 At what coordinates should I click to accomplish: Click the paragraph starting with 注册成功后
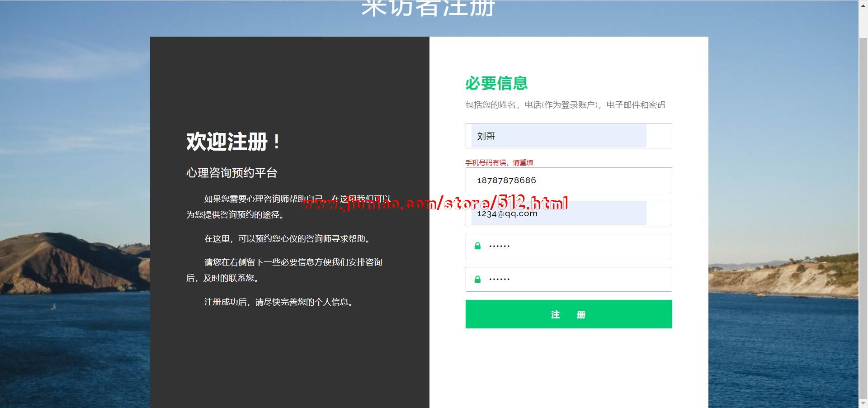click(278, 302)
